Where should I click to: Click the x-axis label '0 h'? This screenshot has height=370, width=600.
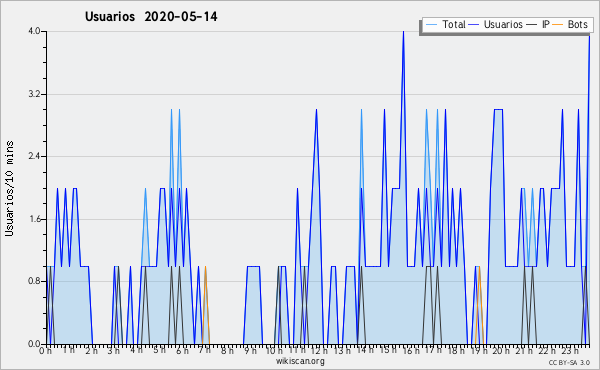click(x=45, y=351)
